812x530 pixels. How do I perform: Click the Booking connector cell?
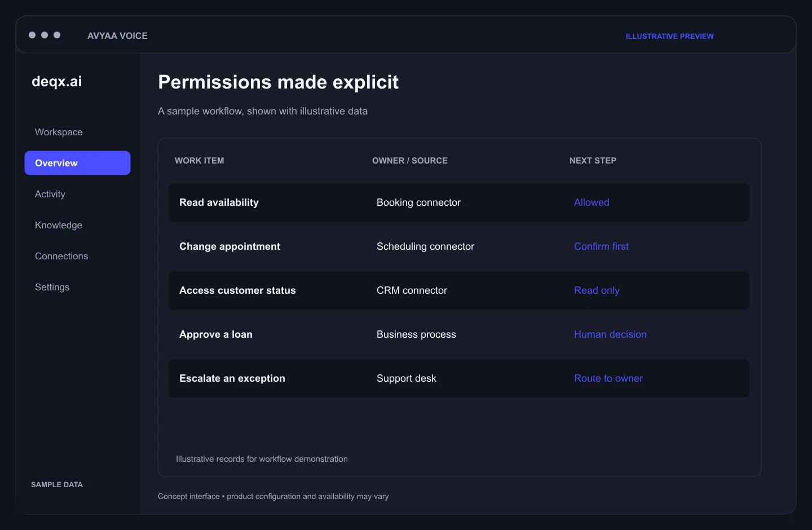(x=418, y=202)
